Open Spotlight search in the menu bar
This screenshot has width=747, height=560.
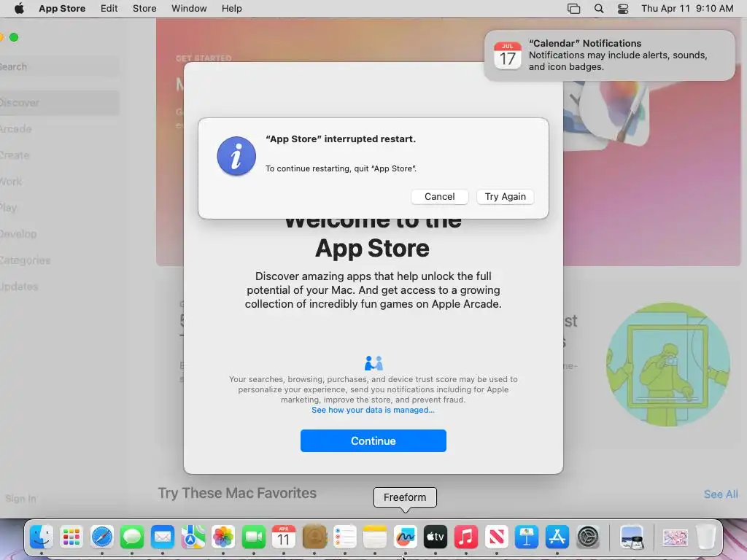click(599, 9)
